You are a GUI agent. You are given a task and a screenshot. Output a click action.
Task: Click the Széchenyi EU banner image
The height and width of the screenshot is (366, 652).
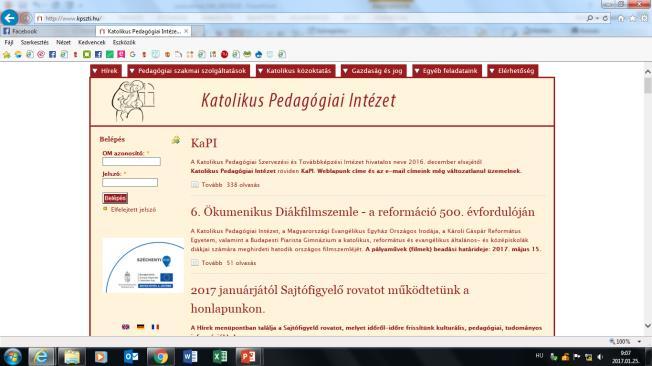(x=143, y=265)
